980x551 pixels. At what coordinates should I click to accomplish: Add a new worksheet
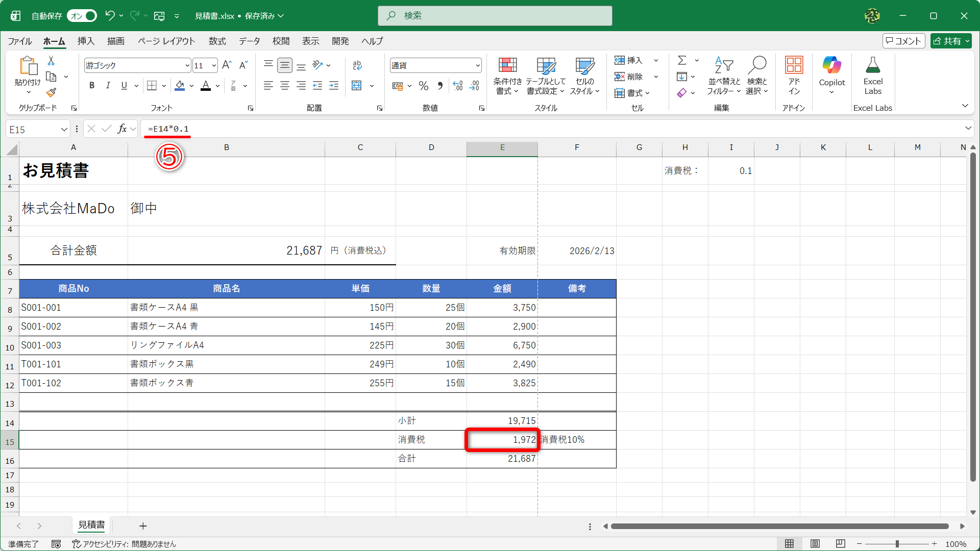pos(143,525)
